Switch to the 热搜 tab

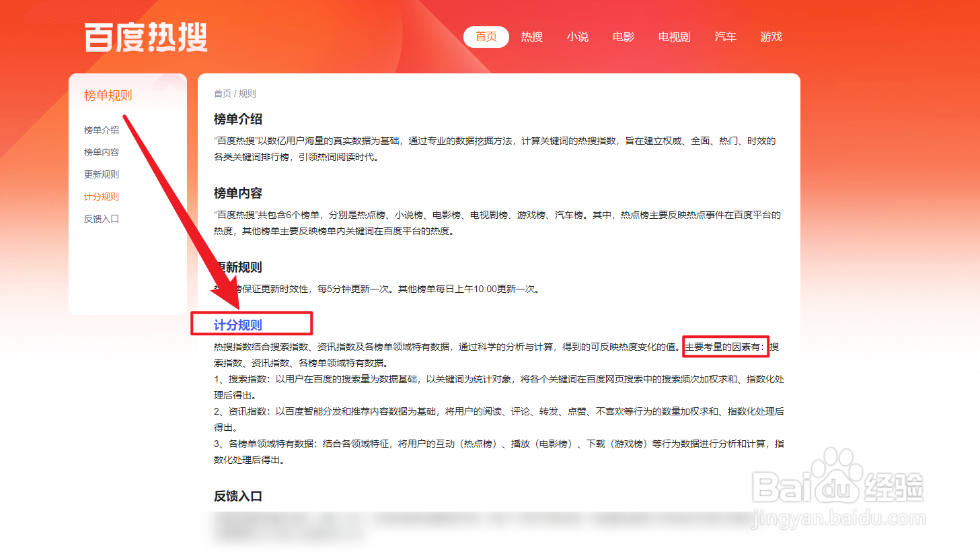[532, 36]
